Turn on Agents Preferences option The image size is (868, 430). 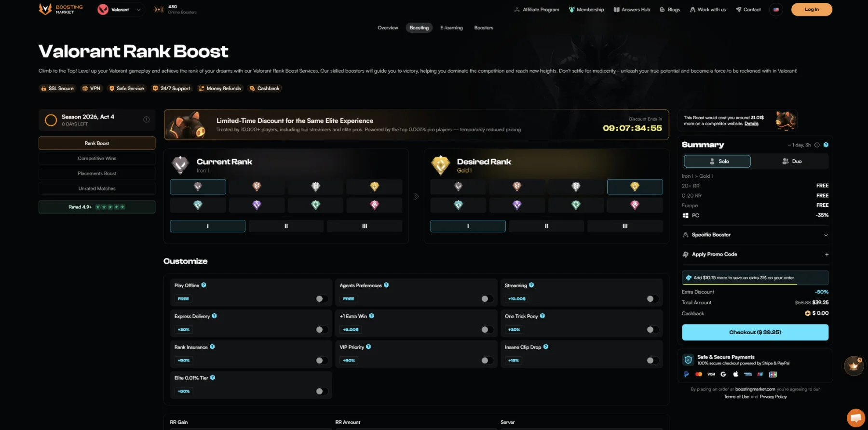click(x=487, y=299)
